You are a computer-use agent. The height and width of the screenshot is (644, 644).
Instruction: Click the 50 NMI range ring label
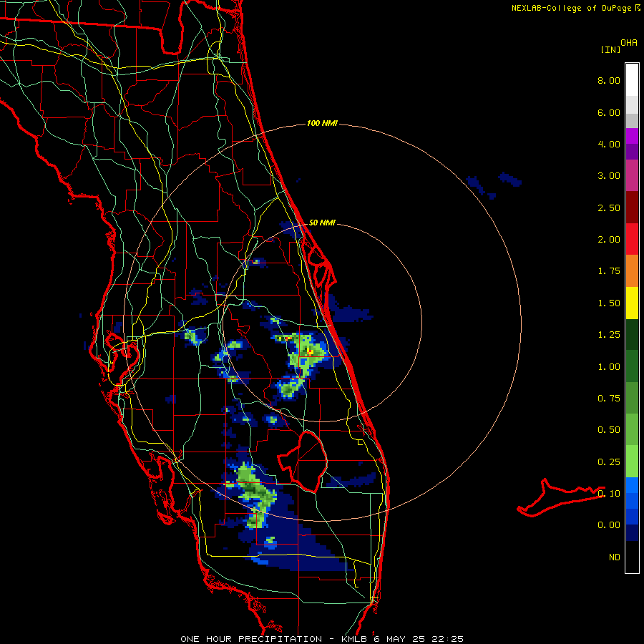click(322, 223)
